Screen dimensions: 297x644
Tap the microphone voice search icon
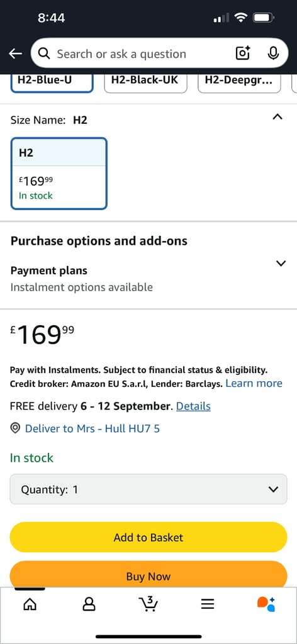pos(273,53)
